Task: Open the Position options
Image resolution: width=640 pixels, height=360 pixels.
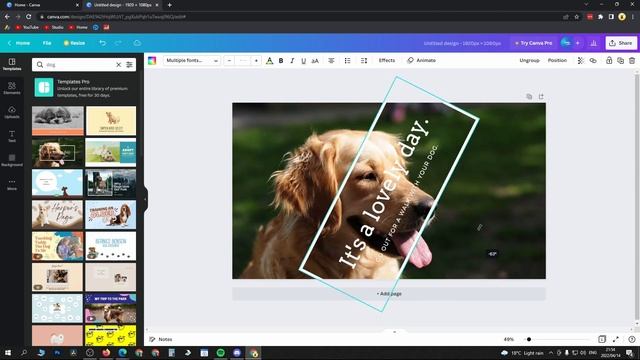Action: pos(557,60)
